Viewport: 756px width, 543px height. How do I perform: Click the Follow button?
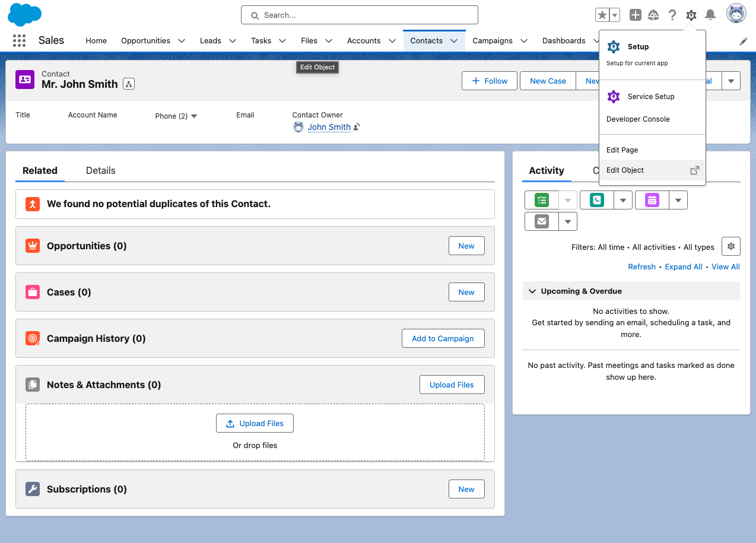pyautogui.click(x=490, y=81)
